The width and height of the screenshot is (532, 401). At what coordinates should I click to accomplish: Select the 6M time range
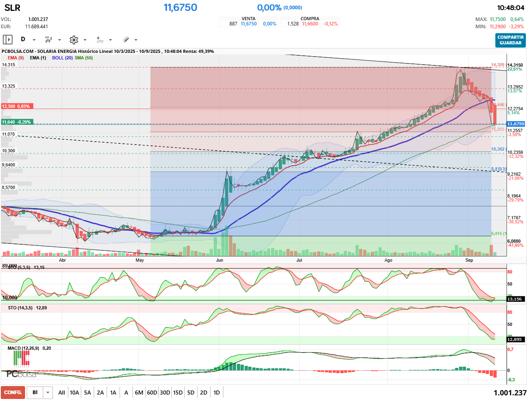coord(139,393)
